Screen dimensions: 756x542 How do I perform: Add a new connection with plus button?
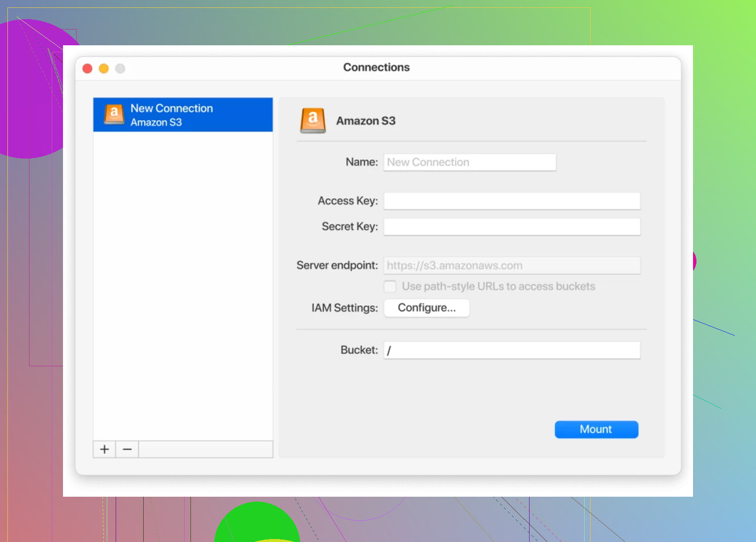[x=104, y=449]
